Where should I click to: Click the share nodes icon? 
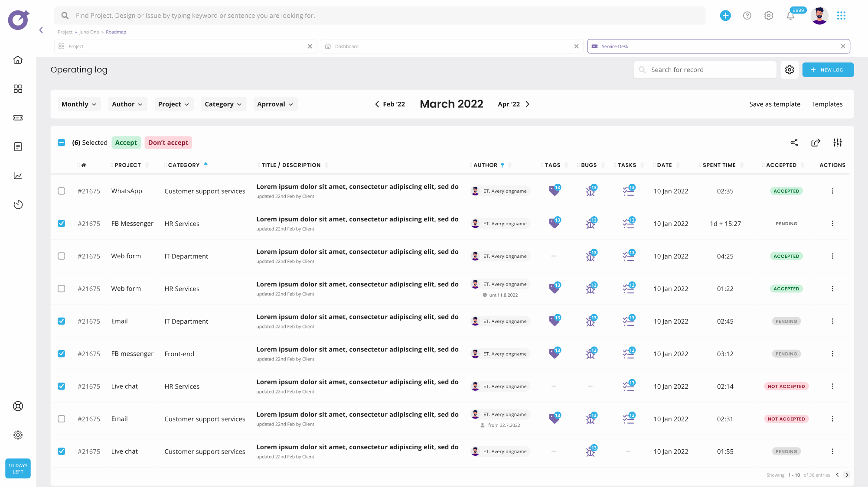coord(794,143)
